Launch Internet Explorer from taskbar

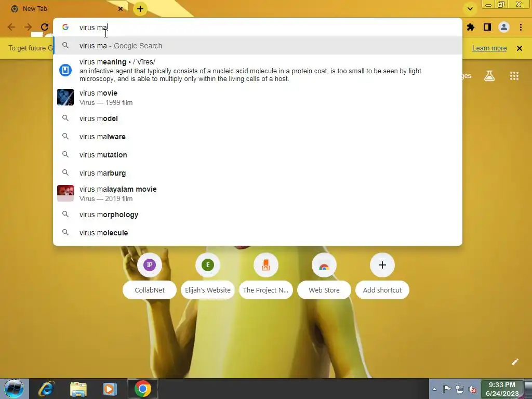click(46, 389)
